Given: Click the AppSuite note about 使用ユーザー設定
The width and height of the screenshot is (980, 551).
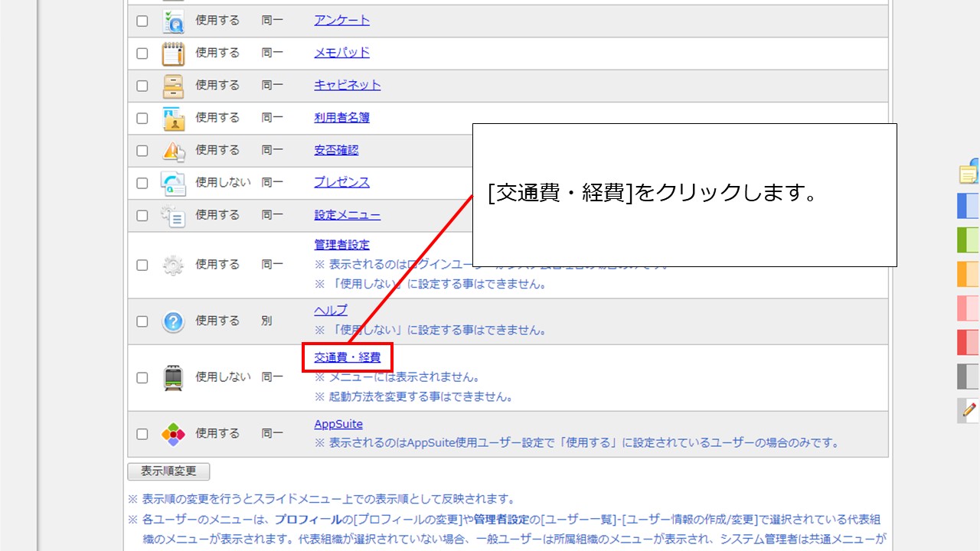Looking at the screenshot, I should pos(577,443).
